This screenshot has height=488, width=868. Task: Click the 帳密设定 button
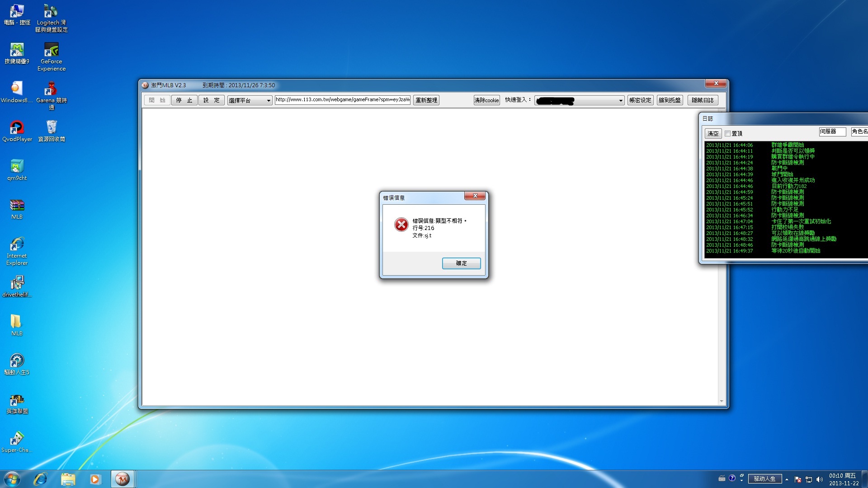pos(640,100)
